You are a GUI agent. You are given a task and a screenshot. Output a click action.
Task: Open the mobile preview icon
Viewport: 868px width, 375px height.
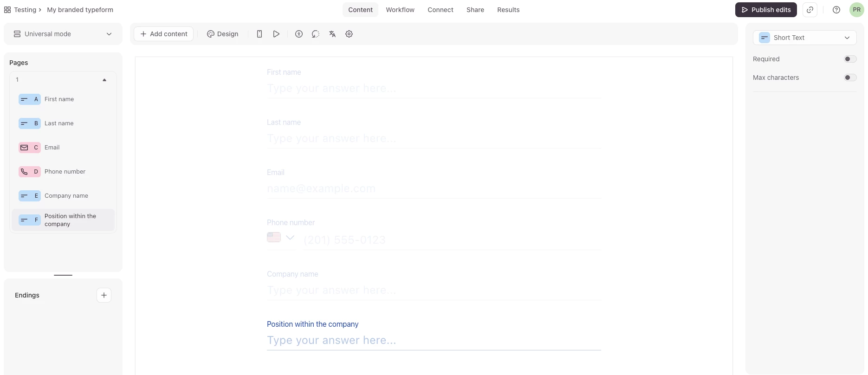[259, 34]
